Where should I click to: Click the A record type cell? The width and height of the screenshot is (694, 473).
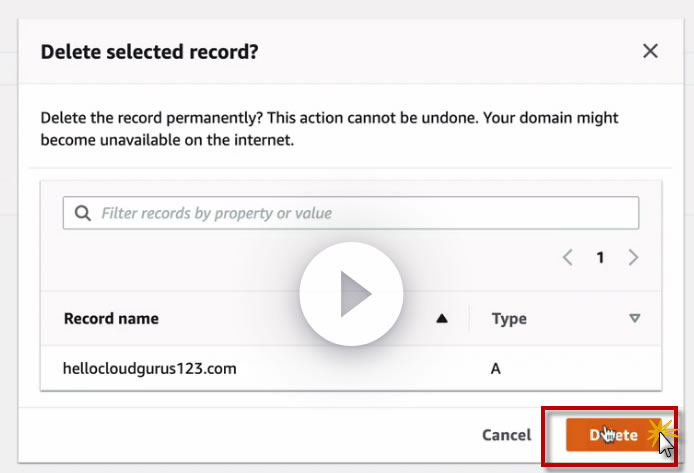pos(496,368)
